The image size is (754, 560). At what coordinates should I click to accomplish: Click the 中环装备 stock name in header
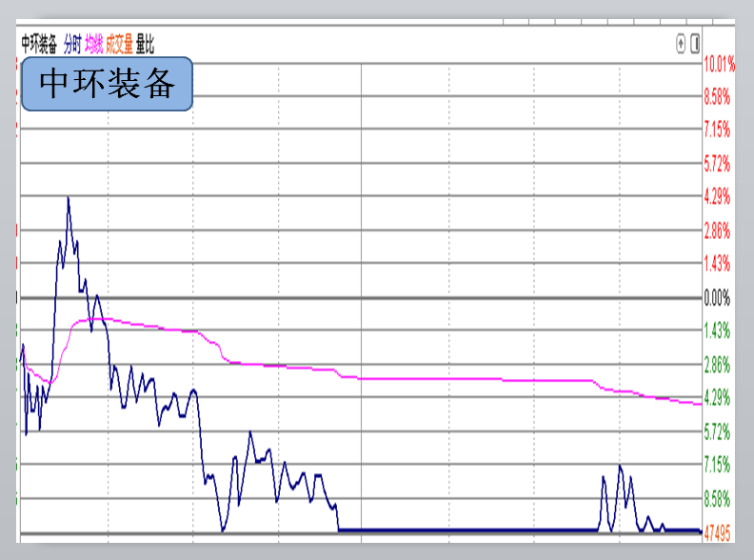[x=39, y=44]
